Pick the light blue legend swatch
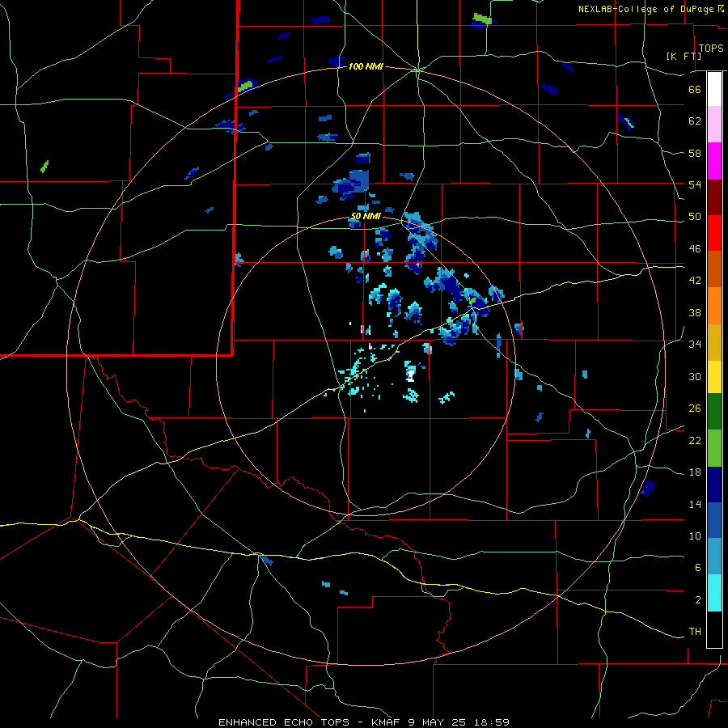 click(714, 557)
